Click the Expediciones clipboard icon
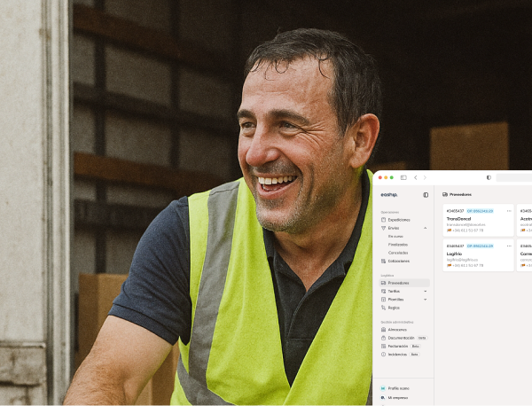The height and width of the screenshot is (406, 532). (383, 220)
